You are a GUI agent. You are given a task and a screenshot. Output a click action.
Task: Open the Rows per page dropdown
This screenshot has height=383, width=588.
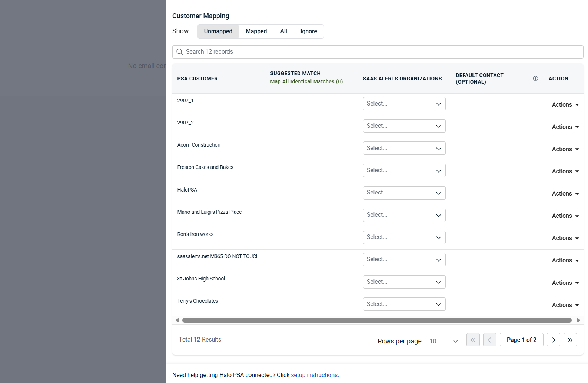click(x=444, y=341)
